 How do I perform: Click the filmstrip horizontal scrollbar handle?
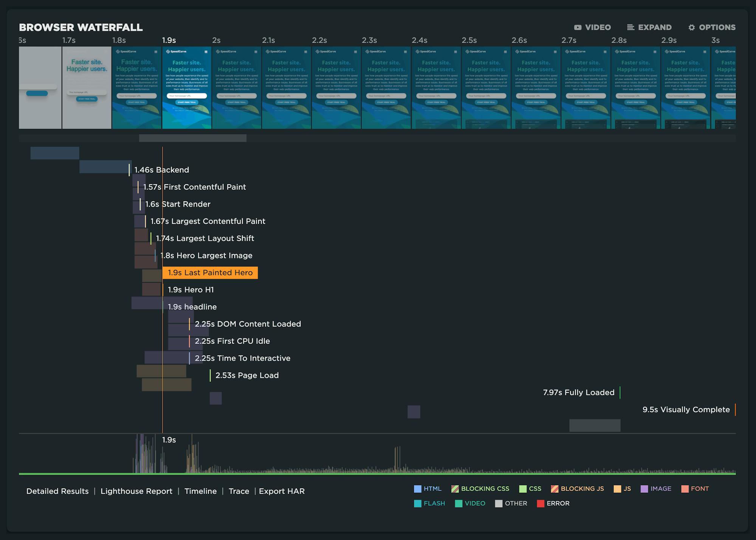tap(193, 138)
